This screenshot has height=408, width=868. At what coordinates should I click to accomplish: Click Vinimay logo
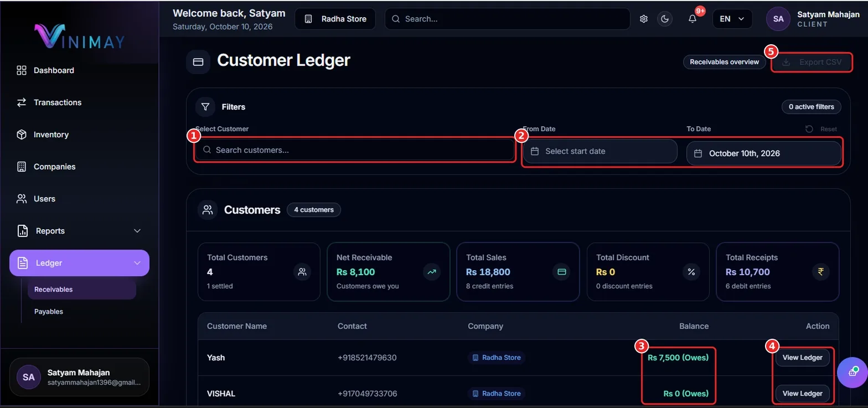tap(79, 36)
